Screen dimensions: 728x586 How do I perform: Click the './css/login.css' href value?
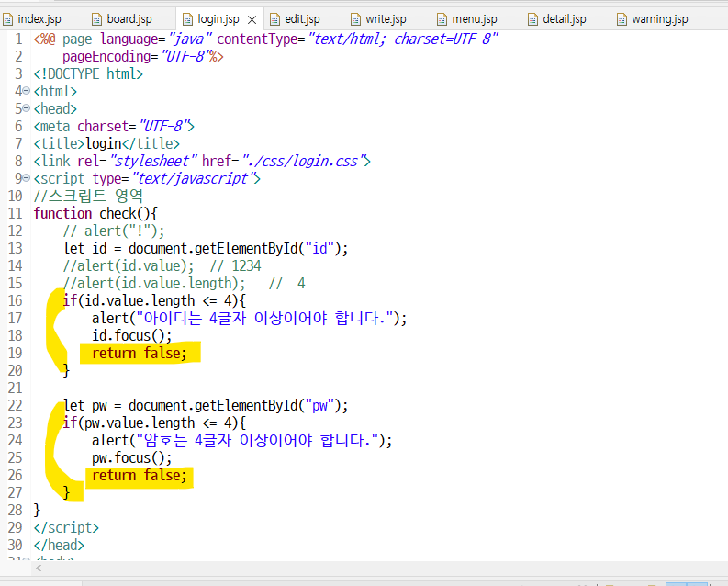306,161
